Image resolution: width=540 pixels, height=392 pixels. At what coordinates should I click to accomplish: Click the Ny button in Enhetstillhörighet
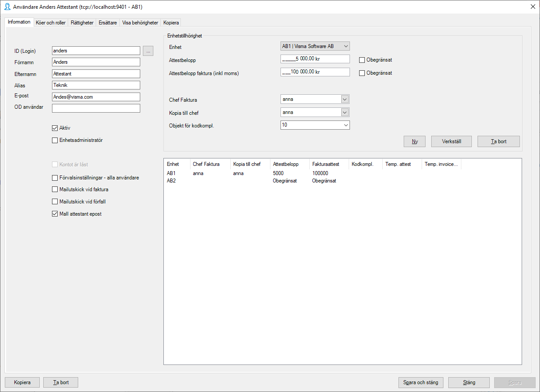pyautogui.click(x=414, y=141)
